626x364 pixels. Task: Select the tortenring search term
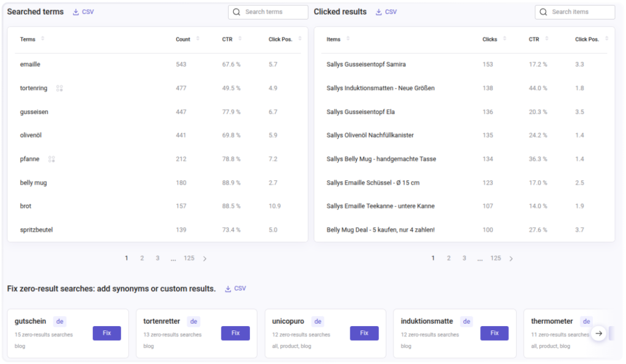click(x=34, y=88)
